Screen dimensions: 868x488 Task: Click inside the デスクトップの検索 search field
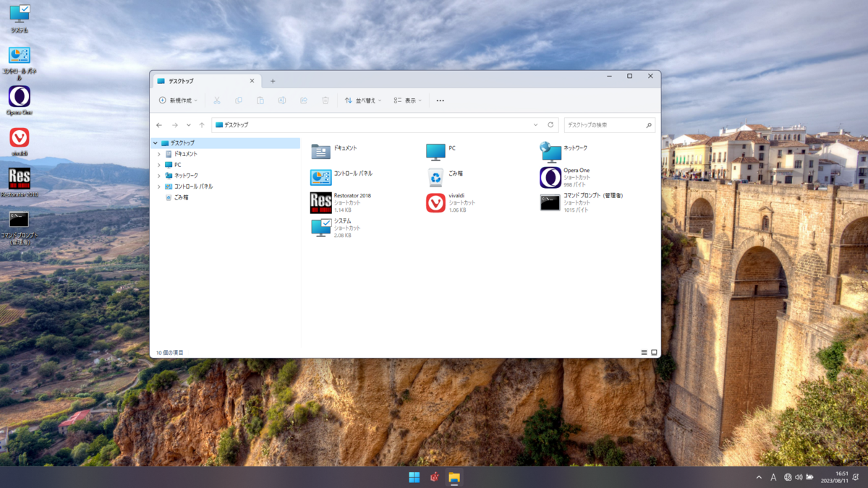pos(608,124)
